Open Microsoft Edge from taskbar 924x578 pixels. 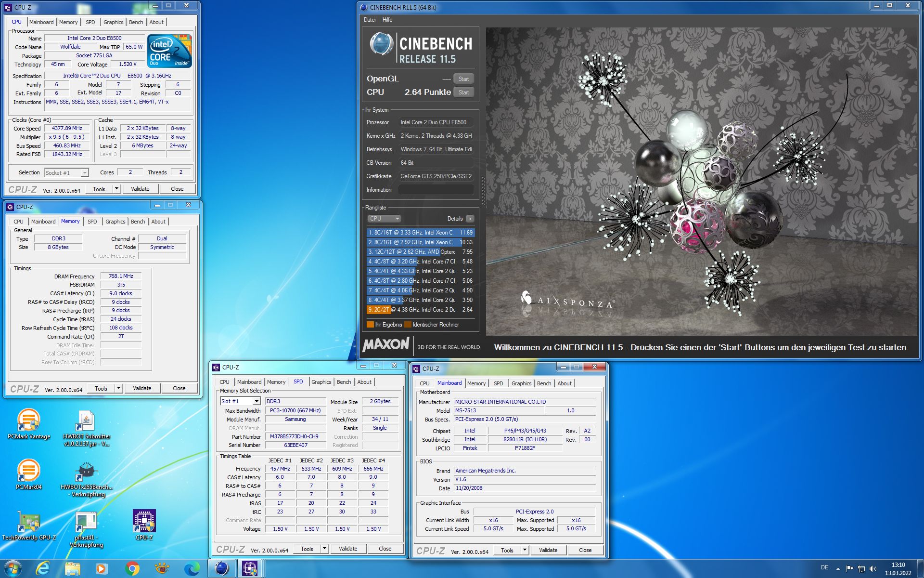point(192,569)
